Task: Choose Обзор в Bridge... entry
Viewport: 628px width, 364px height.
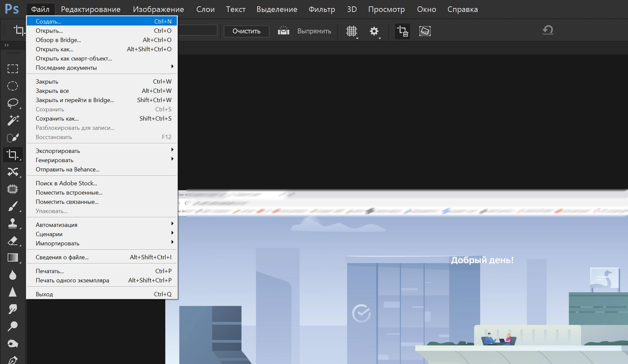Action: pos(102,40)
